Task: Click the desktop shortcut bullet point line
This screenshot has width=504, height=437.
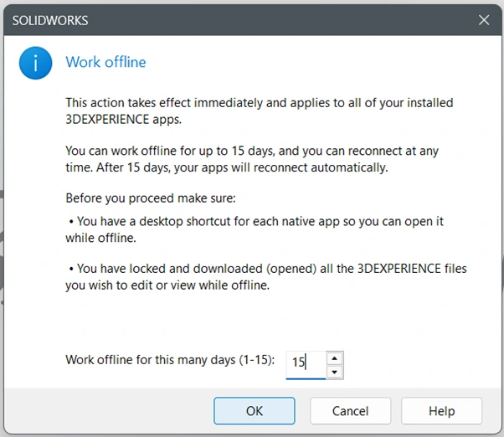Action: coord(256,221)
